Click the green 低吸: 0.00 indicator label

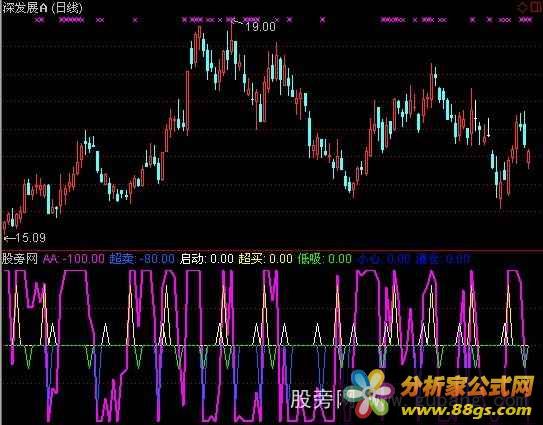coord(325,259)
